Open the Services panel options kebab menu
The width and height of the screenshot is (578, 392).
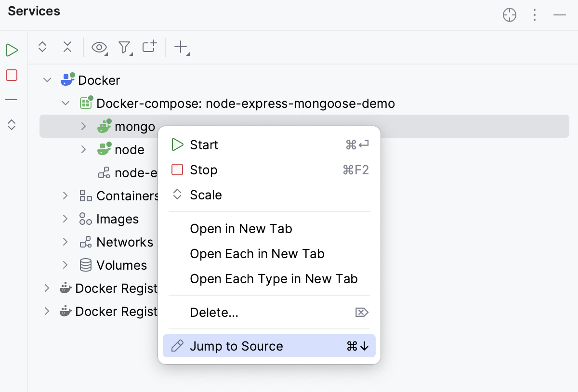click(x=535, y=15)
